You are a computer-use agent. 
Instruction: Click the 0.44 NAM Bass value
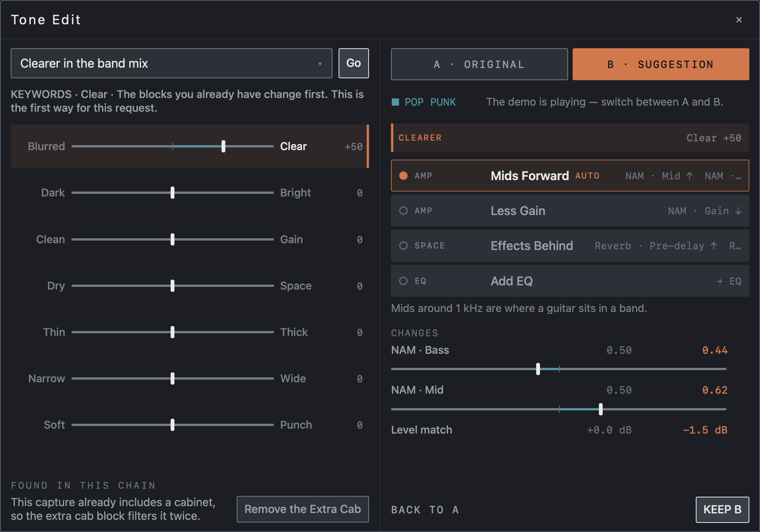click(715, 350)
